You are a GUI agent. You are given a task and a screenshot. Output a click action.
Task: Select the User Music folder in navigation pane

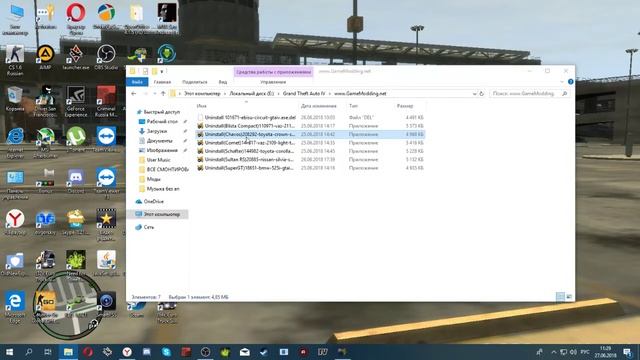coord(158,160)
